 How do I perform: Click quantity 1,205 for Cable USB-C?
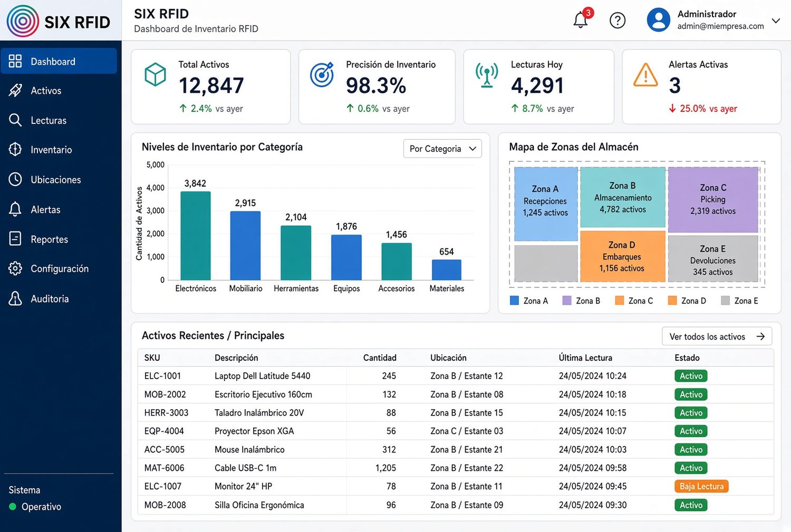coord(385,468)
